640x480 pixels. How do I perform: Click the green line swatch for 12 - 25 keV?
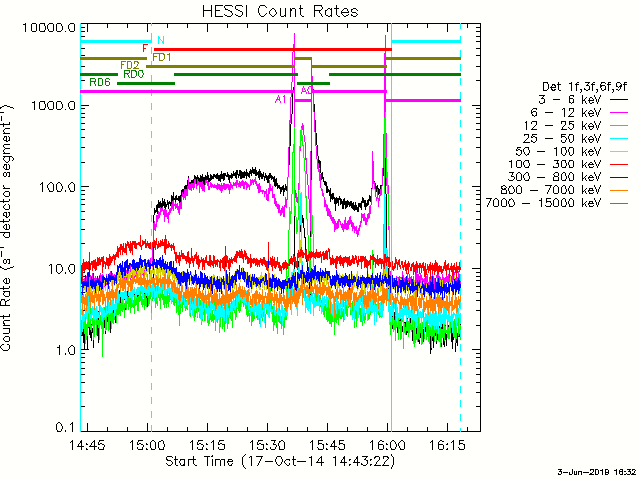click(x=619, y=125)
